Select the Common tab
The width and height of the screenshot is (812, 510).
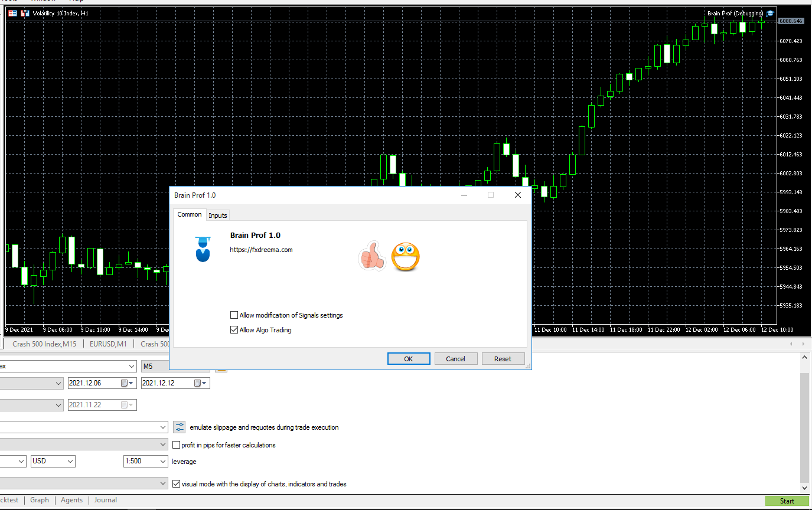click(190, 214)
